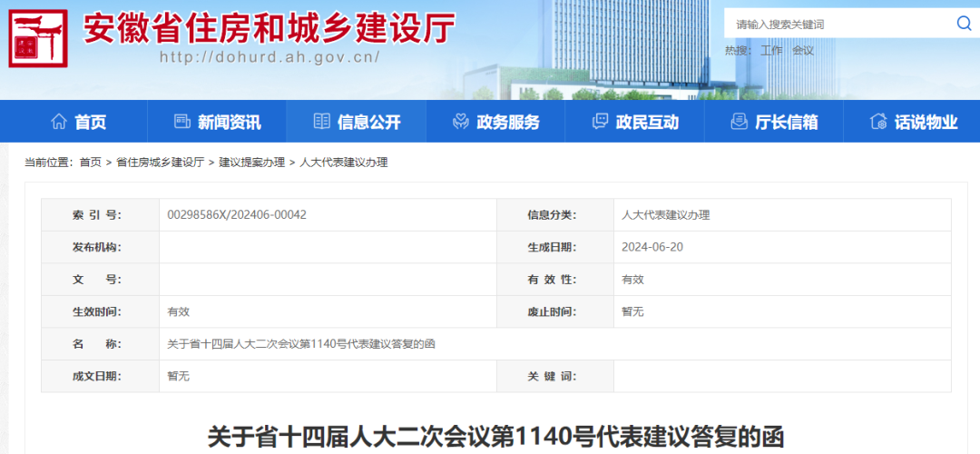The image size is (980, 454).
Task: Click the magnifier search icon
Action: click(964, 24)
